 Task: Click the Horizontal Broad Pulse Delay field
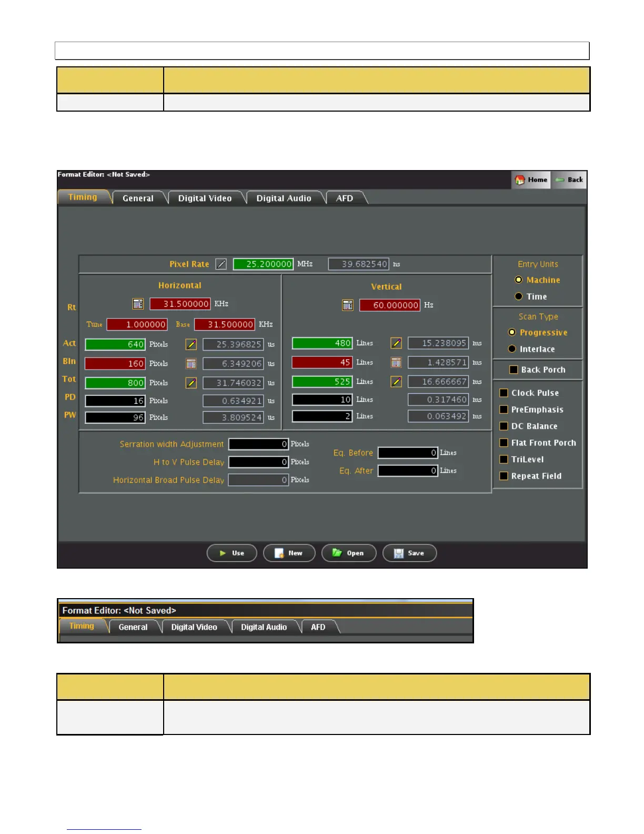point(258,480)
